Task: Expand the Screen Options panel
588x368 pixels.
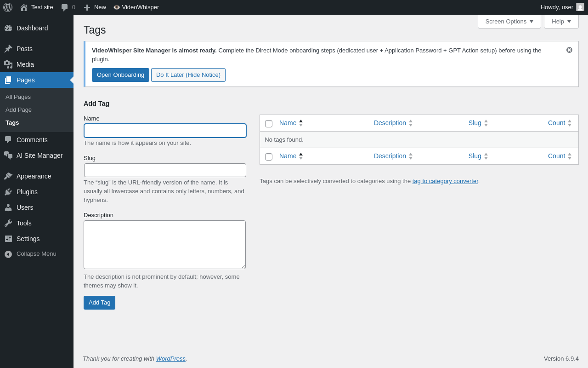Action: tap(509, 21)
